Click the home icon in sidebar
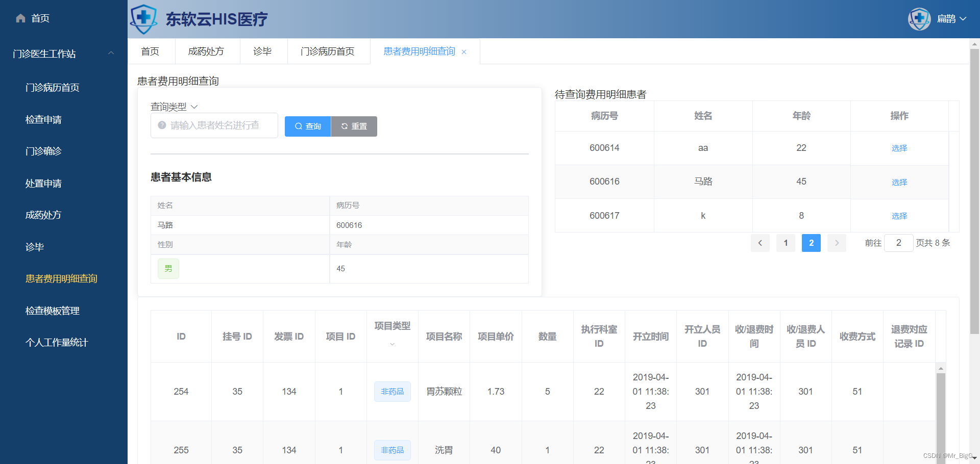 (x=21, y=18)
